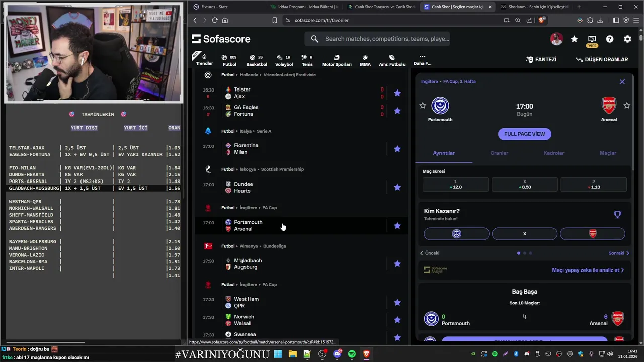Unfavorite the West Ham vs QPR match
Viewport: 644px width, 362px height.
point(397,302)
